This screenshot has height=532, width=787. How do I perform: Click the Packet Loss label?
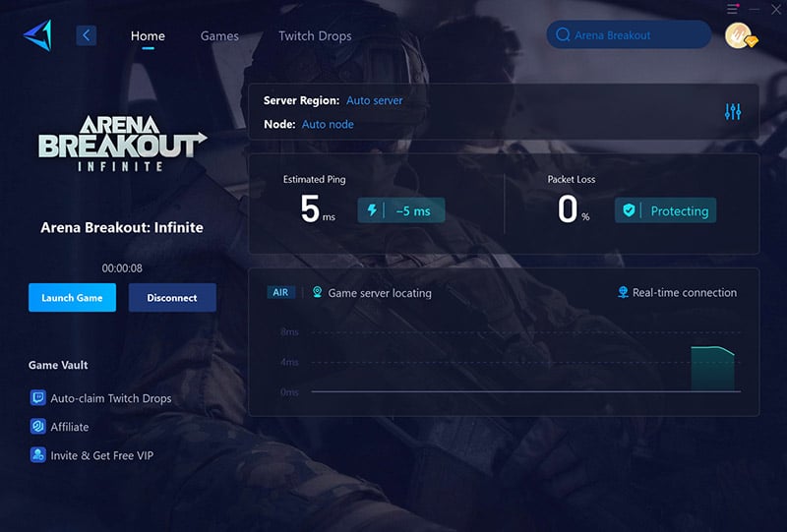tap(572, 179)
